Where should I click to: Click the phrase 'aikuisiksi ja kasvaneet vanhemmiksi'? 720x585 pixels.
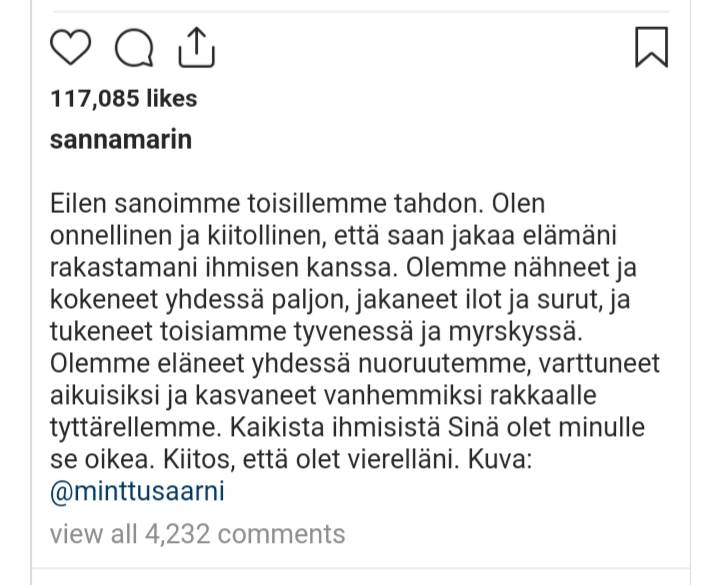(245, 396)
